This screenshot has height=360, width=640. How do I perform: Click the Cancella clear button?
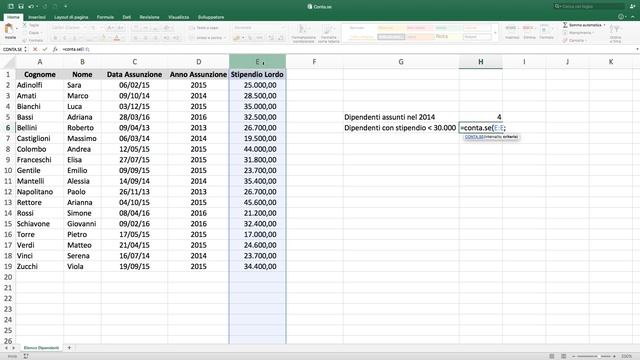coord(573,40)
